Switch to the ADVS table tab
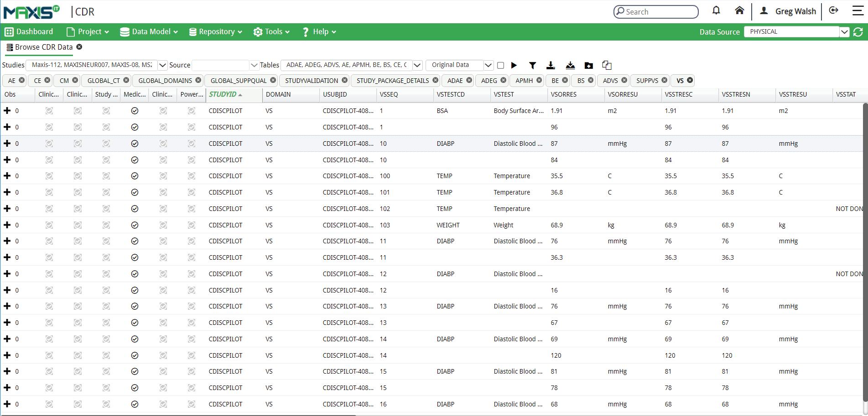 [610, 81]
